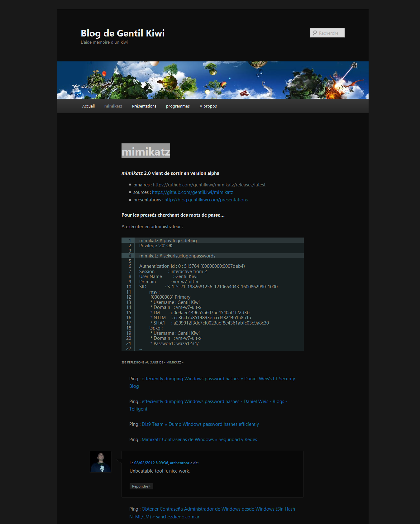Click the "Session : Interactive from 2" line
Viewport: 420px width, 524px height.
[173, 272]
